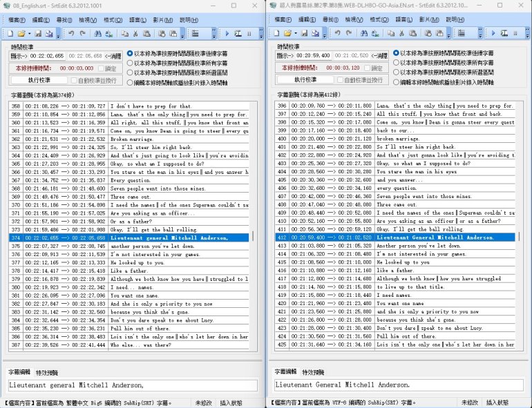Expand edit toolbar overflow in left window

point(182,34)
